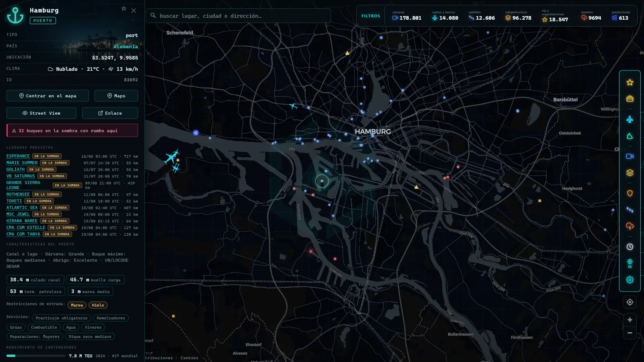Click the locate-me crosshair button
The height and width of the screenshot is (362, 644).
click(630, 302)
